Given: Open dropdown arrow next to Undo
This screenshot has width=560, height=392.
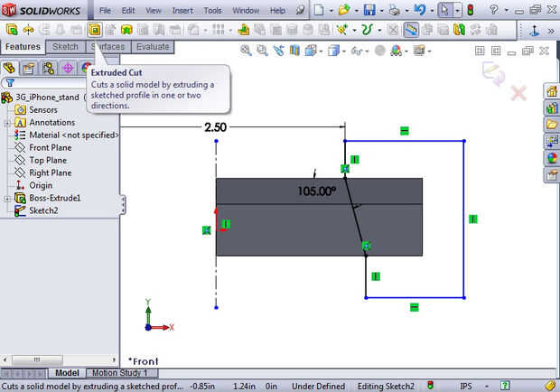Looking at the screenshot, I should pyautogui.click(x=432, y=11).
